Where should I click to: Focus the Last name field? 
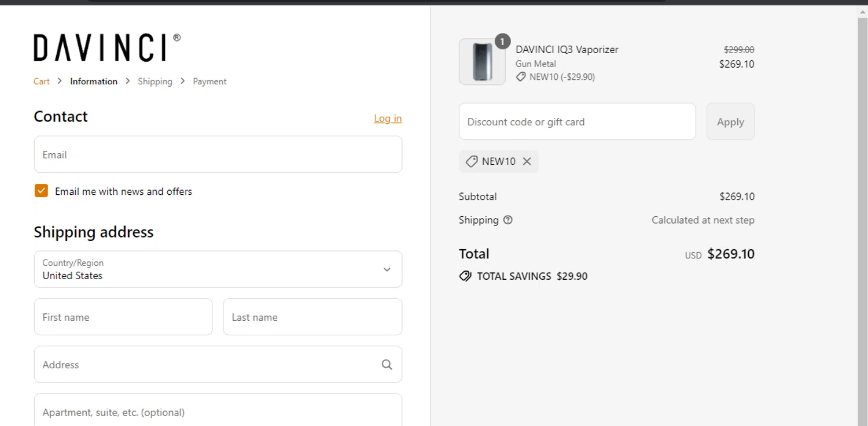(312, 317)
